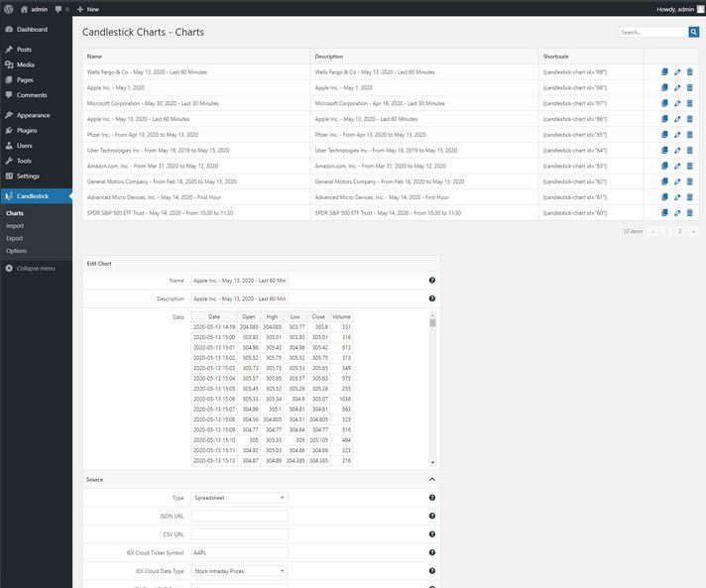
Task: Open the comments bubble in admin bar
Action: [61, 9]
